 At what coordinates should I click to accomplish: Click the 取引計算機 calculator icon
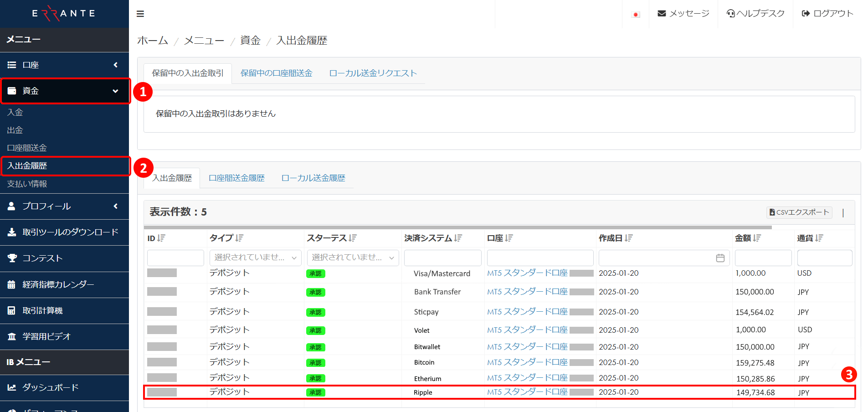(12, 310)
